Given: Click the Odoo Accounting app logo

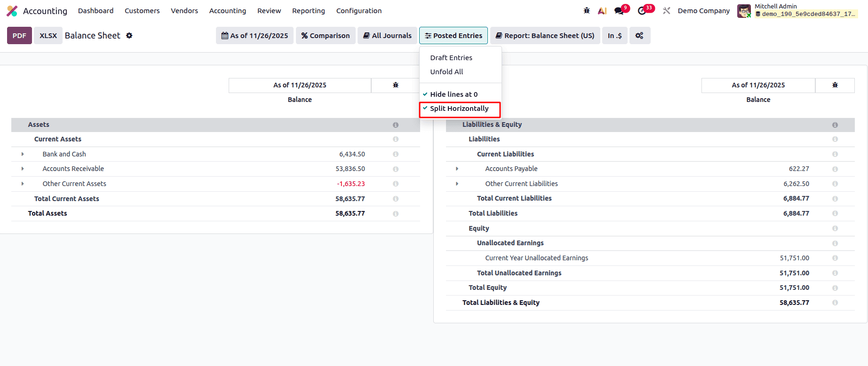Looking at the screenshot, I should (x=12, y=11).
